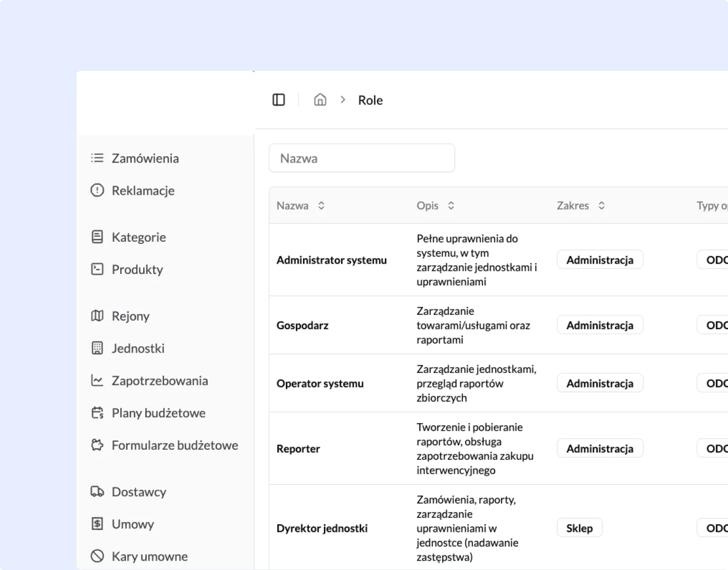Image resolution: width=728 pixels, height=570 pixels.
Task: Click Administracja badge in Gospodarz row
Action: pos(600,325)
